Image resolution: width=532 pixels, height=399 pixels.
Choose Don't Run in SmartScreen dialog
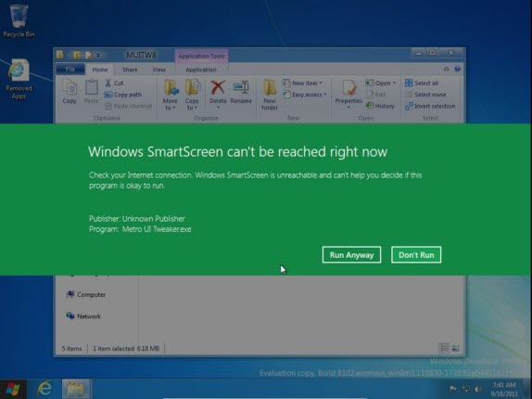click(416, 254)
